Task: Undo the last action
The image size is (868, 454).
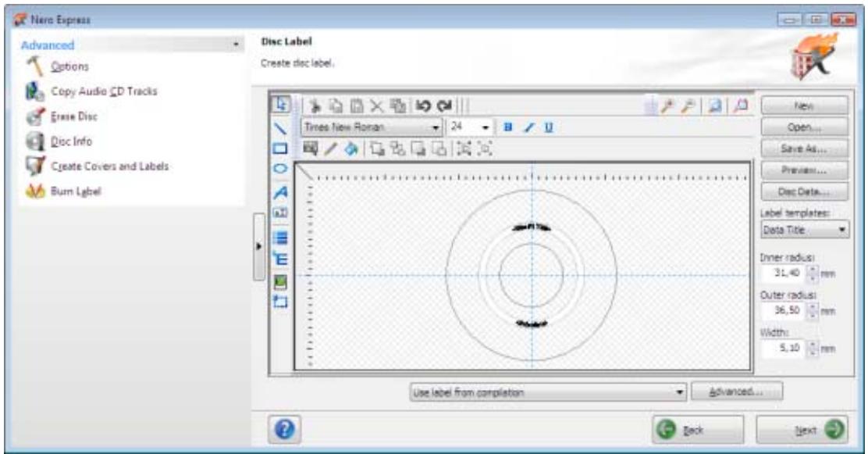Action: point(423,105)
